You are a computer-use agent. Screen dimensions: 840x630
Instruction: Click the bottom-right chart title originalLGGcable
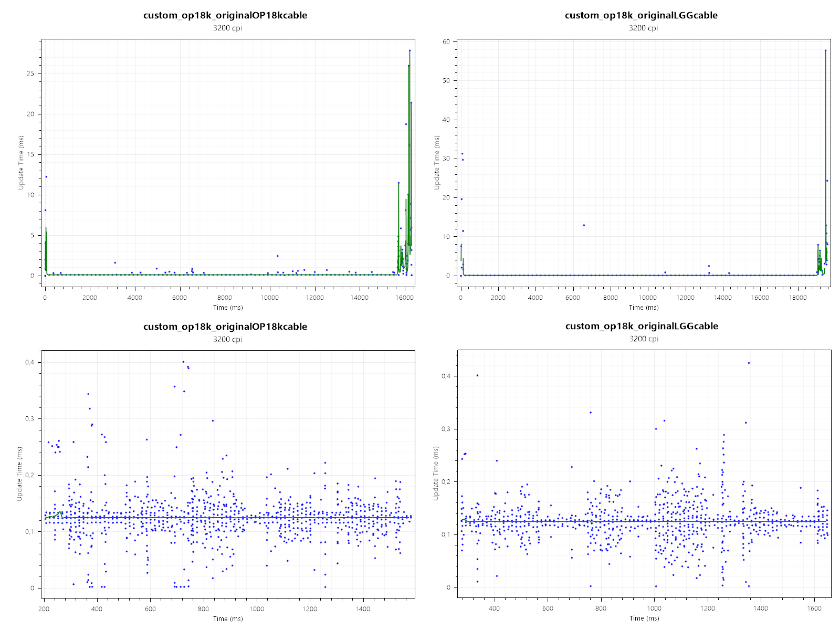pyautogui.click(x=642, y=326)
